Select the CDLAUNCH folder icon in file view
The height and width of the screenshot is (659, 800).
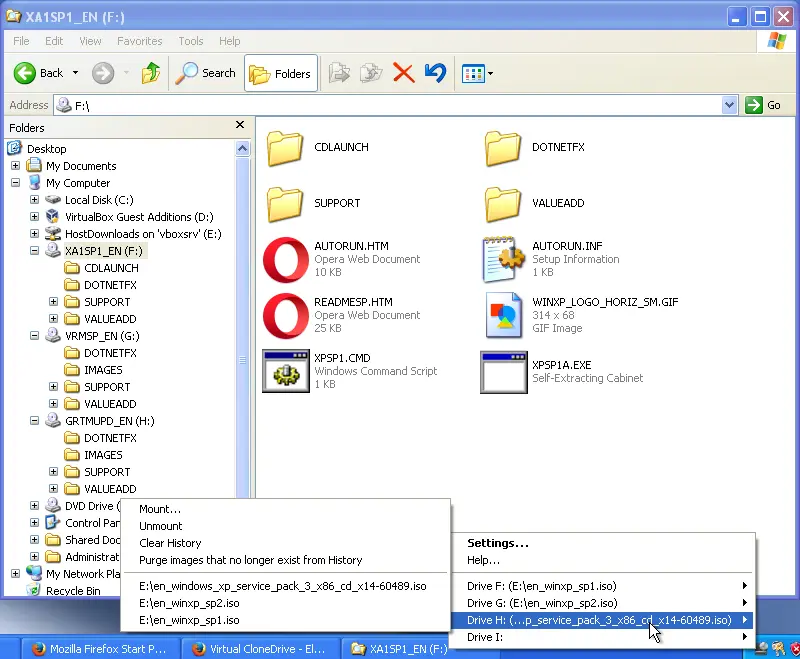[285, 148]
